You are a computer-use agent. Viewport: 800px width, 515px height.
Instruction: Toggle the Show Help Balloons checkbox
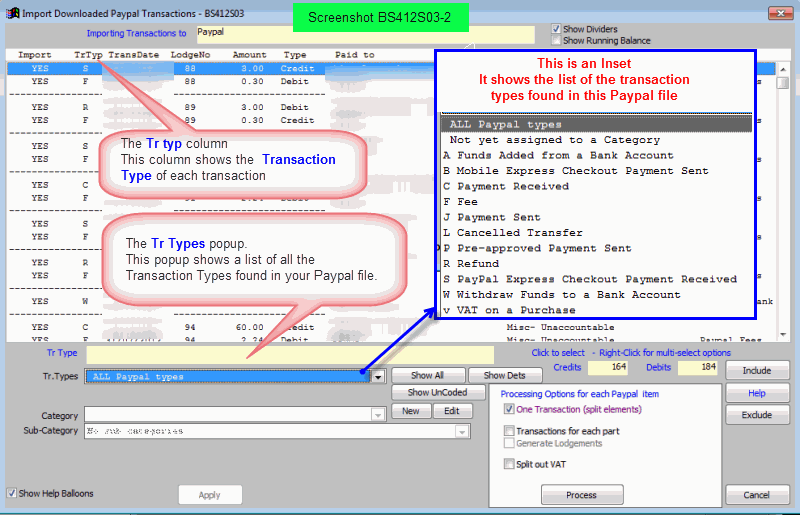(x=12, y=493)
